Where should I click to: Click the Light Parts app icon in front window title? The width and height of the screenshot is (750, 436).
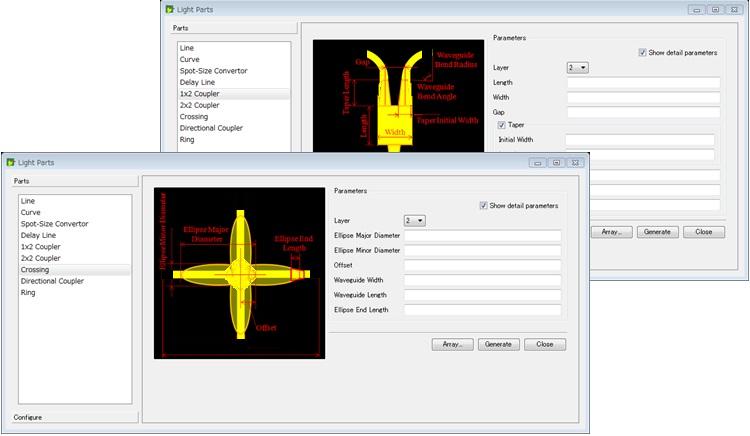11,163
